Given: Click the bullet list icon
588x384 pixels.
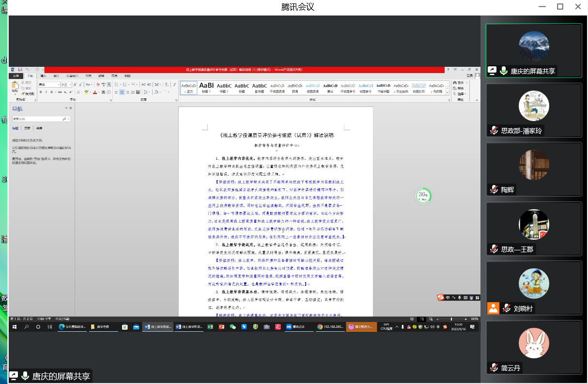Looking at the screenshot, I should (x=116, y=85).
